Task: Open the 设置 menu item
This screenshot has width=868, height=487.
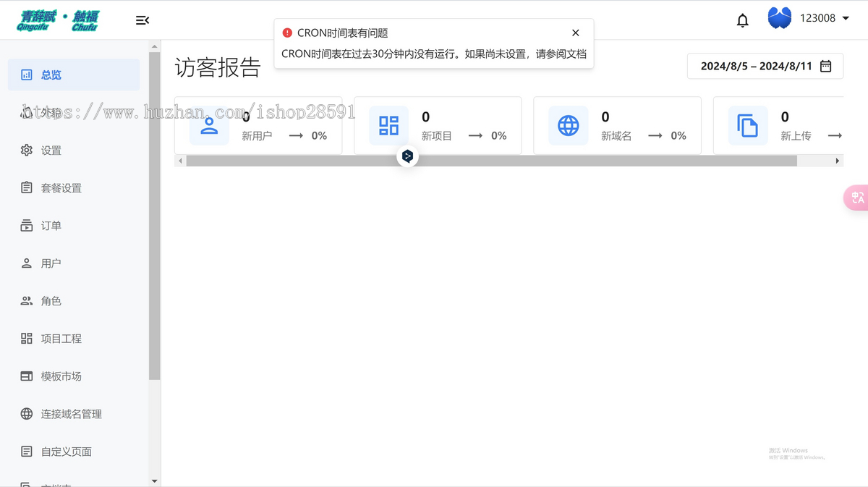Action: pos(74,151)
